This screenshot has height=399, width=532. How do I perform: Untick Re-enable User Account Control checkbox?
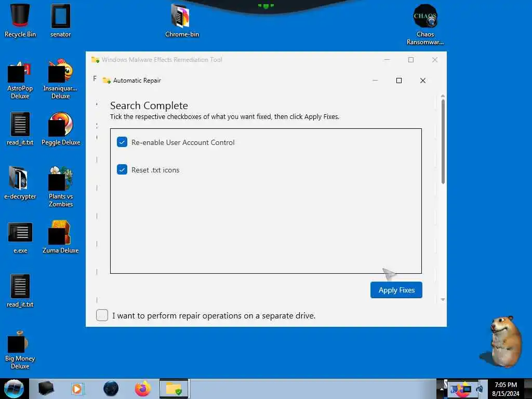[x=122, y=142]
